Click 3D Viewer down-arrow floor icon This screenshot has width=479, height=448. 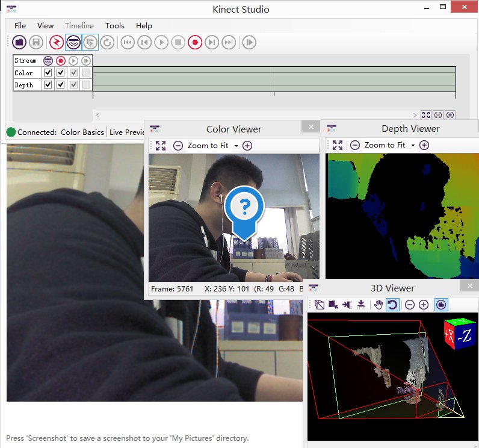pos(362,305)
